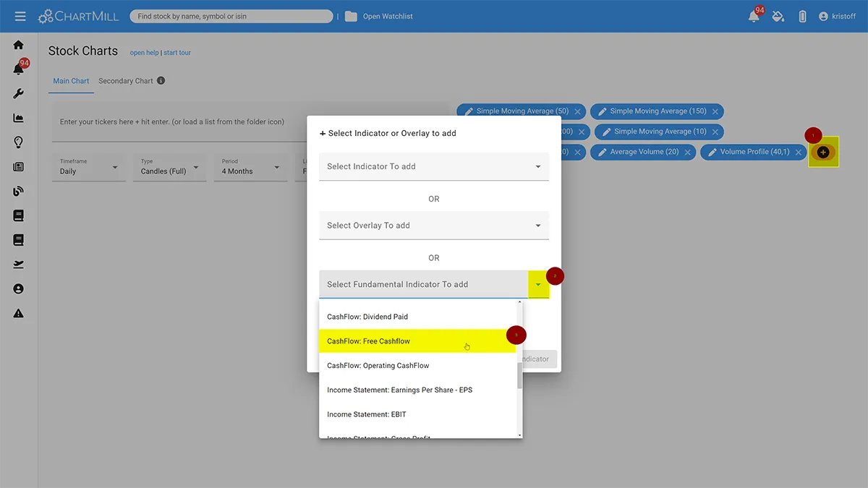This screenshot has width=868, height=488.
Task: Add a new indicator with plus button
Action: pos(823,152)
